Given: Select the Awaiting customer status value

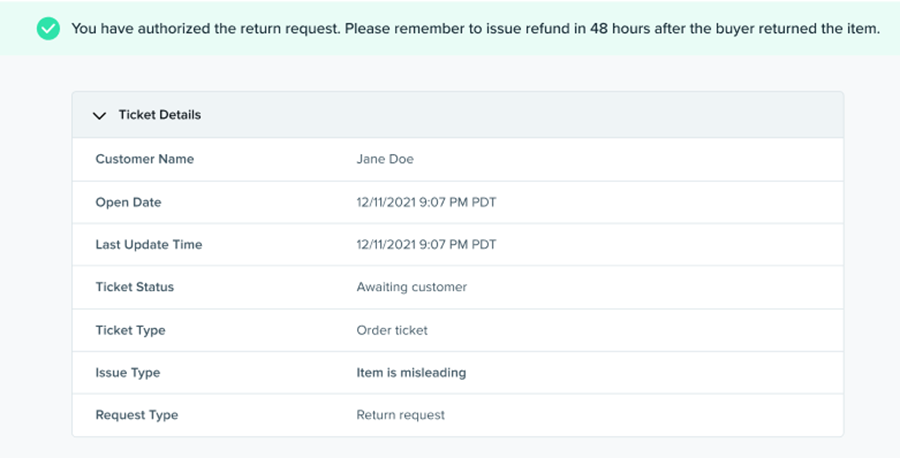Looking at the screenshot, I should (411, 287).
